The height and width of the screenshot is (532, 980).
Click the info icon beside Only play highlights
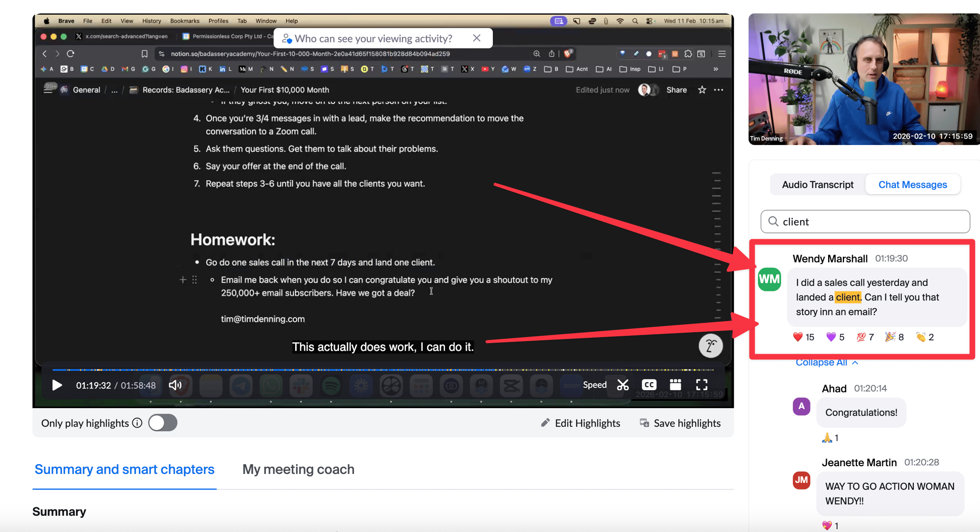click(x=138, y=423)
